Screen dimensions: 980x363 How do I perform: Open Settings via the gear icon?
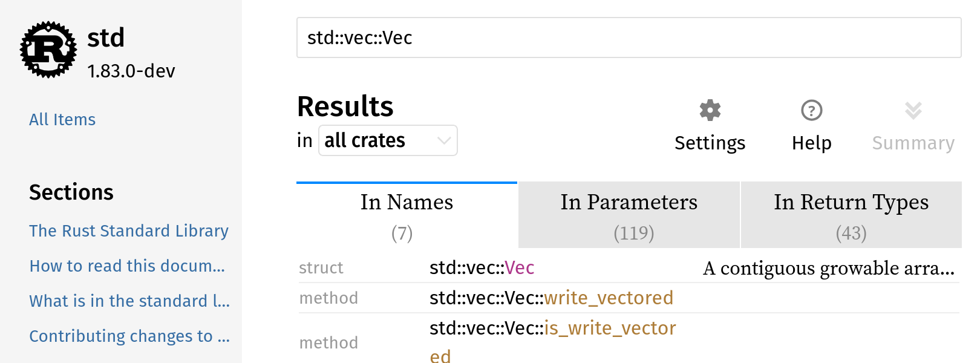tap(710, 111)
